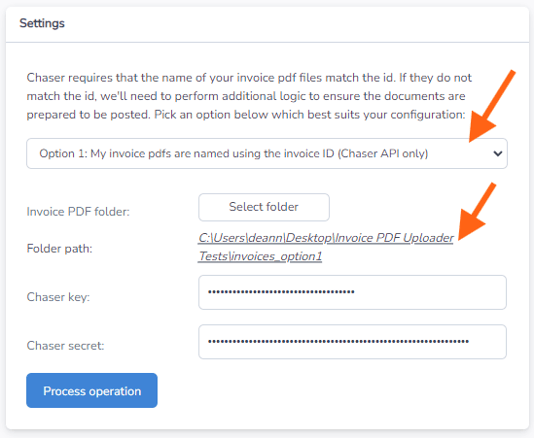The height and width of the screenshot is (438, 534).
Task: Click the Tests\invoices_option1 line of the path link
Action: 260,256
